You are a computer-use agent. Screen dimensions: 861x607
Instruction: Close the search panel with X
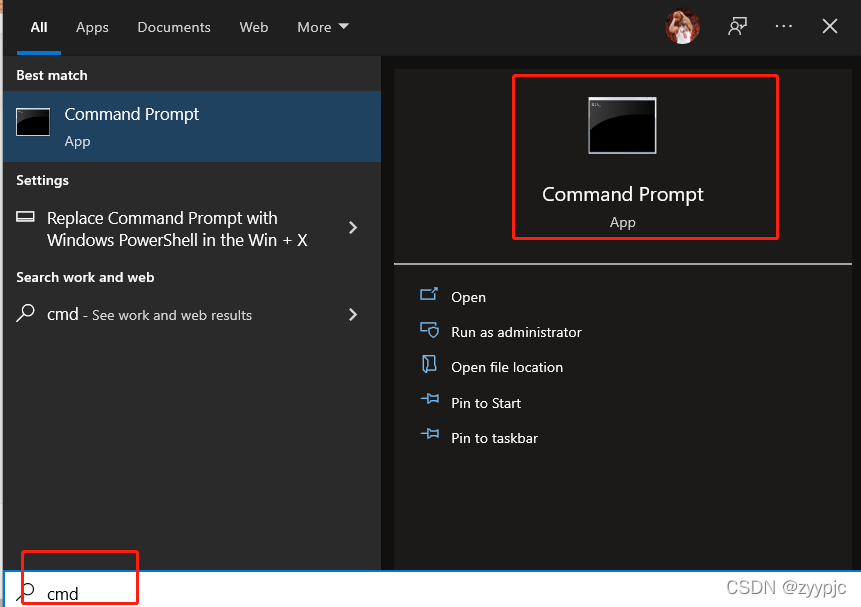tap(830, 26)
